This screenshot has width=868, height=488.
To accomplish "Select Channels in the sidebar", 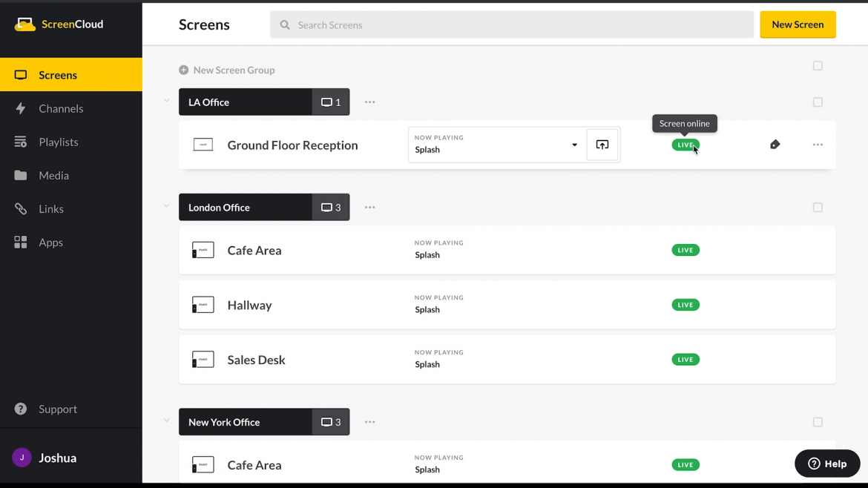I will (x=59, y=108).
